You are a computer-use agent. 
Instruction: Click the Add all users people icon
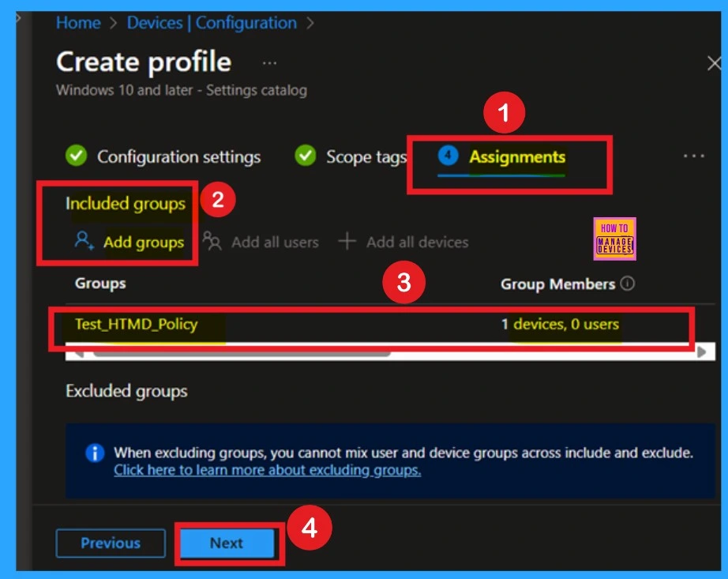pyautogui.click(x=212, y=241)
